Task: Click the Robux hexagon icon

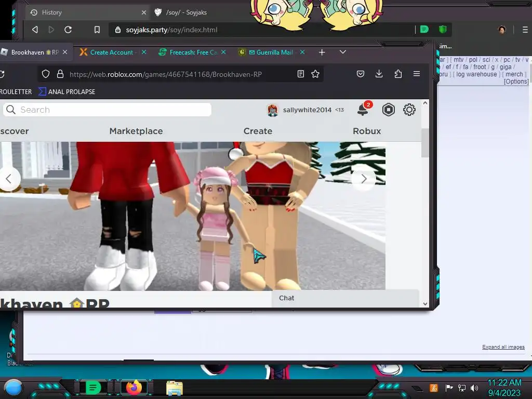Action: pyautogui.click(x=389, y=110)
